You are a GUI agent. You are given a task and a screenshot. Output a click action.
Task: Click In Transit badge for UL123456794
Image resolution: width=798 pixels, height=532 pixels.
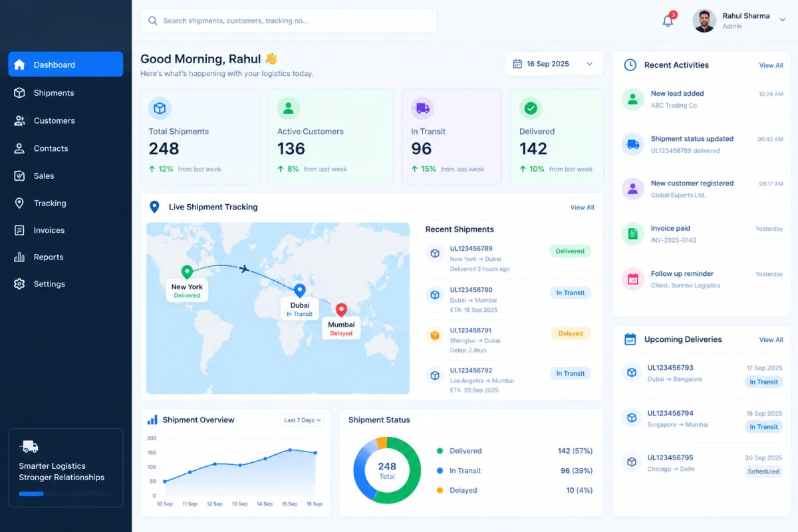coord(763,427)
